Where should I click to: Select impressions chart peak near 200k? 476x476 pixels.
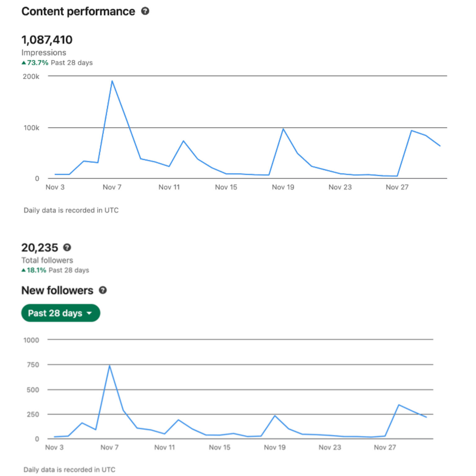112,81
